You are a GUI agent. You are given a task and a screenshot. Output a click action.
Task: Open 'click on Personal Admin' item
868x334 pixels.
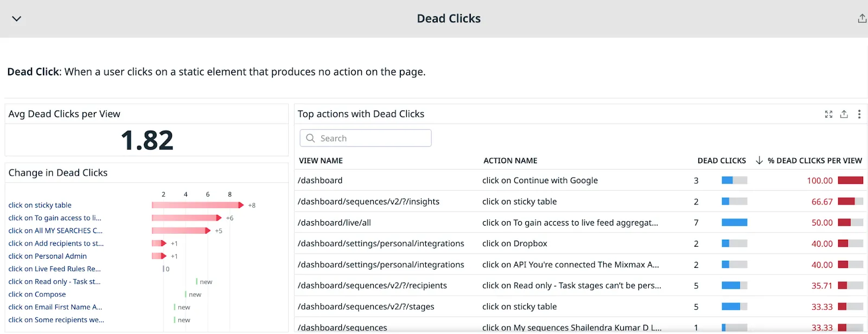pyautogui.click(x=47, y=256)
